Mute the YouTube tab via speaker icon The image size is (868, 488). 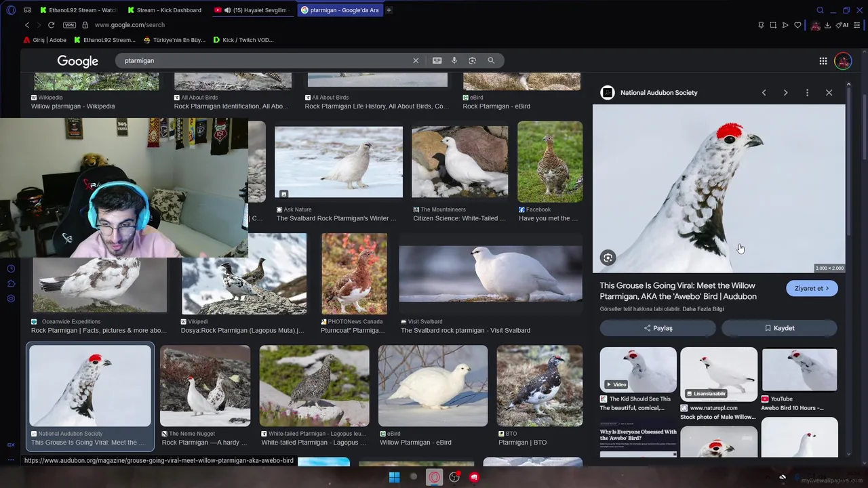coord(228,10)
